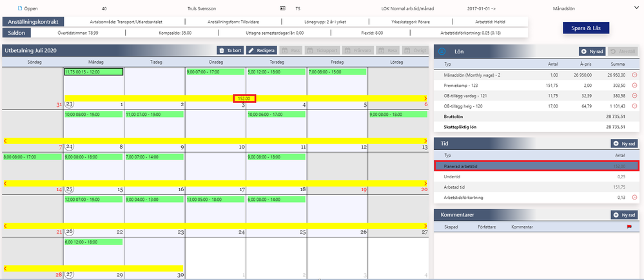Click Övertidstimmar: 78,99 balance text
The width and height of the screenshot is (644, 280).
tap(78, 33)
